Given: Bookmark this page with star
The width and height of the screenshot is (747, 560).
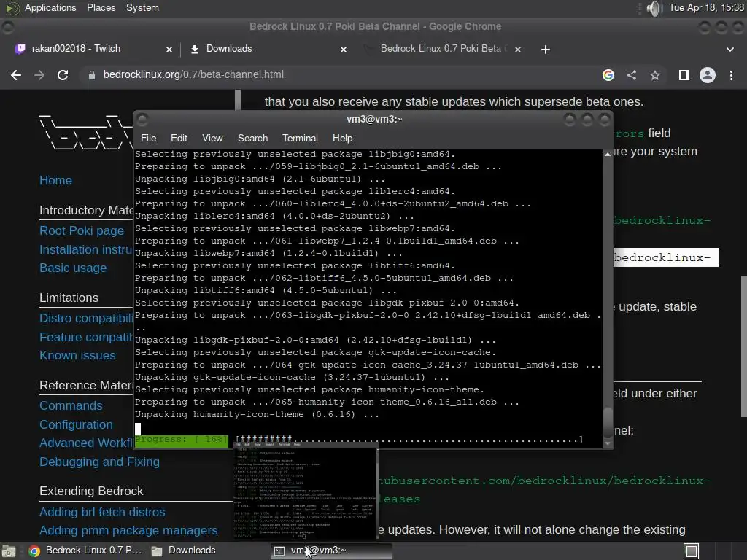Looking at the screenshot, I should (655, 75).
